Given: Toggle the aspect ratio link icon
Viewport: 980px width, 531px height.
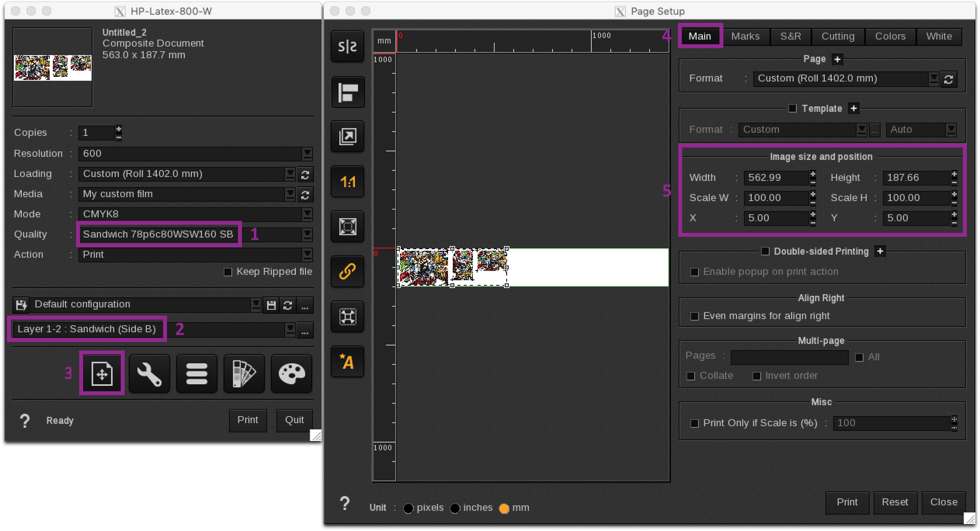Looking at the screenshot, I should [347, 271].
